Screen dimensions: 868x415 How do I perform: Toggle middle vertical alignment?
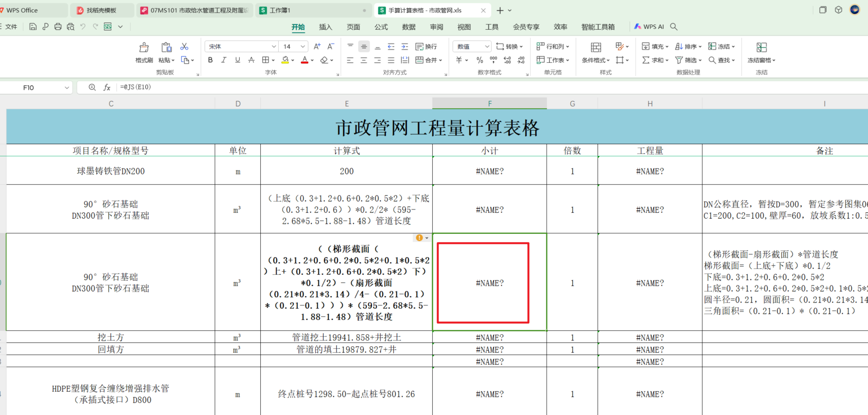[x=364, y=46]
